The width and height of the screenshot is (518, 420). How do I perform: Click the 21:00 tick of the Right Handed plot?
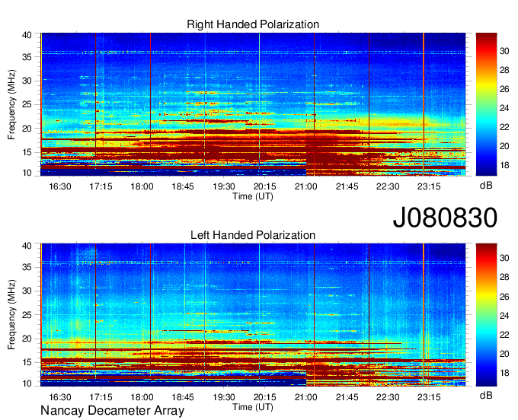[x=306, y=186]
